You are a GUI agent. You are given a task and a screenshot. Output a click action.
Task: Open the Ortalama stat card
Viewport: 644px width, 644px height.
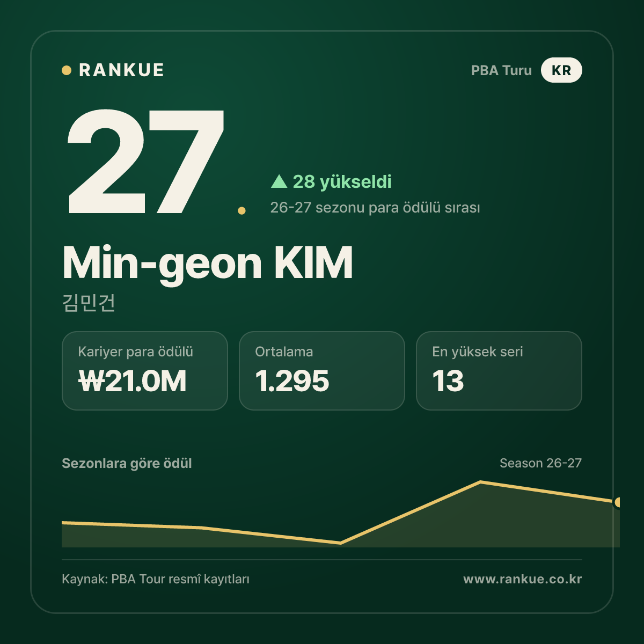322,371
